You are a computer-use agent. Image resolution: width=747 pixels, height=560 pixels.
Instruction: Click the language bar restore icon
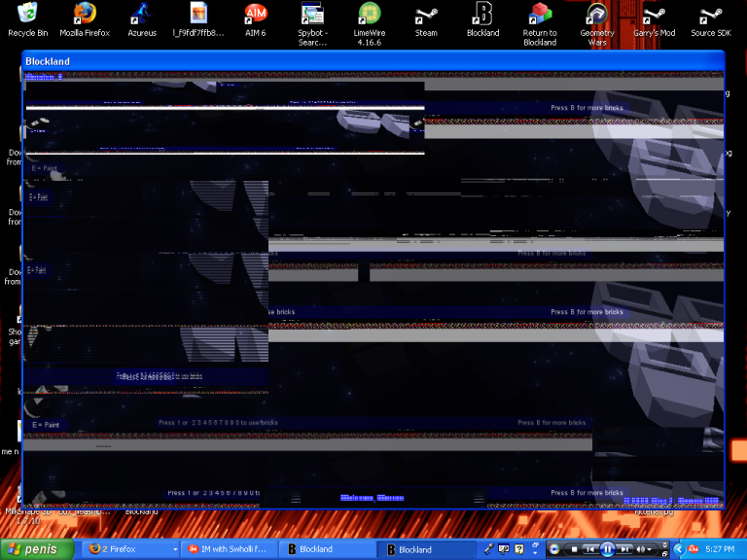(536, 544)
